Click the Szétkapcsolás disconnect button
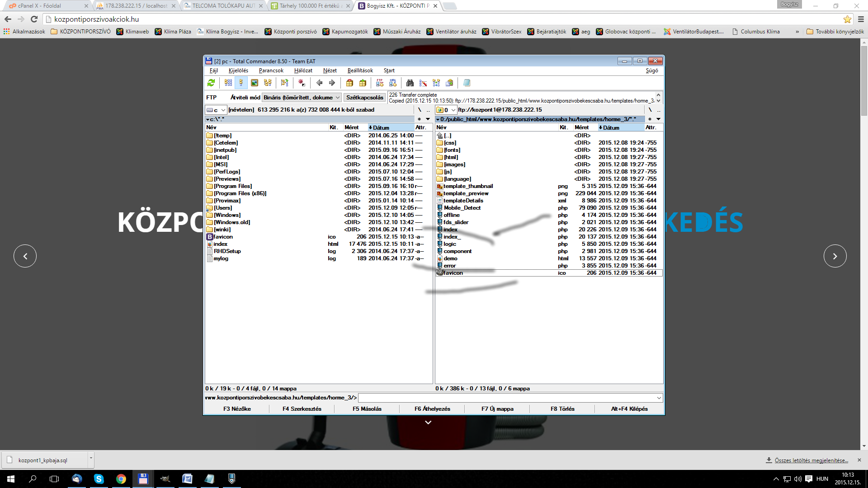 (364, 98)
